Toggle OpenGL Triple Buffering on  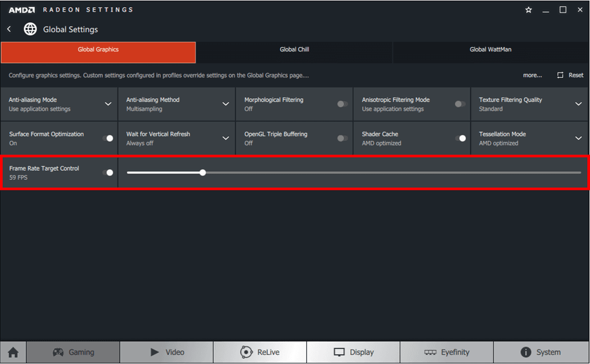[x=342, y=138]
